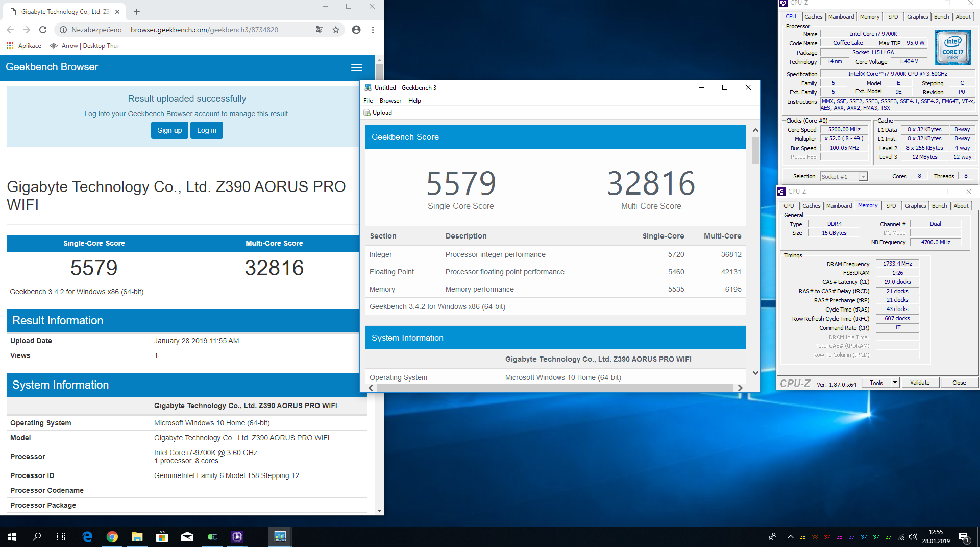Open the Arrow Desktop Thunderbolt bookmark

(x=85, y=46)
